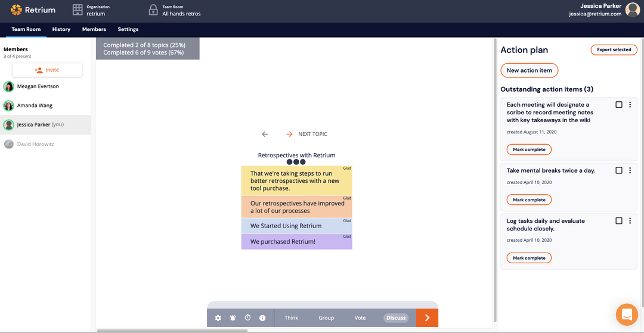Click 'Meagan Evertson' member name
The image size is (644, 333).
(x=38, y=86)
